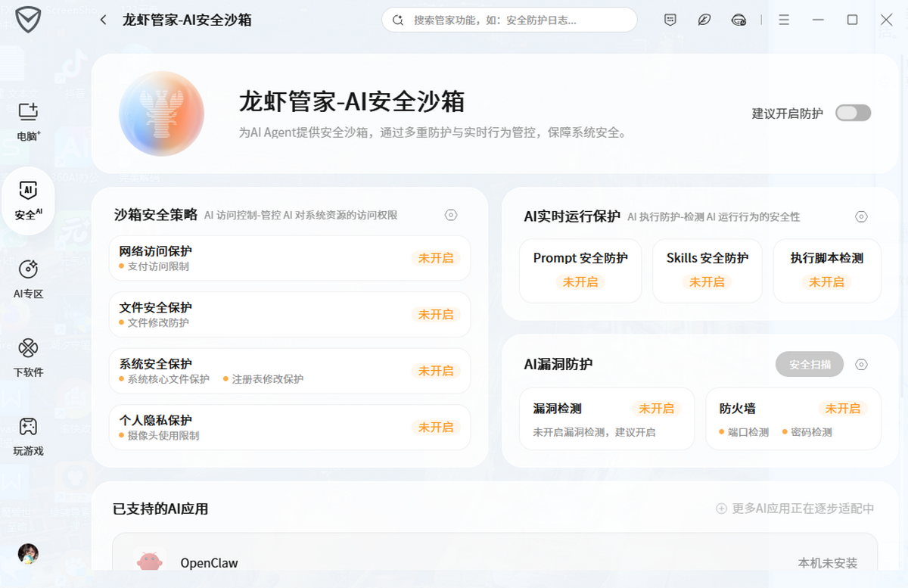
Task: Click the leaf-shaped icon in title bar
Action: click(704, 20)
